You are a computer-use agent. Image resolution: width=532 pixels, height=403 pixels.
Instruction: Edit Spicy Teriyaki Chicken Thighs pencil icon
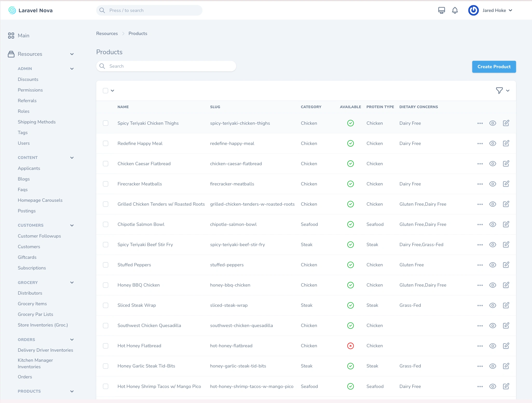pos(506,123)
